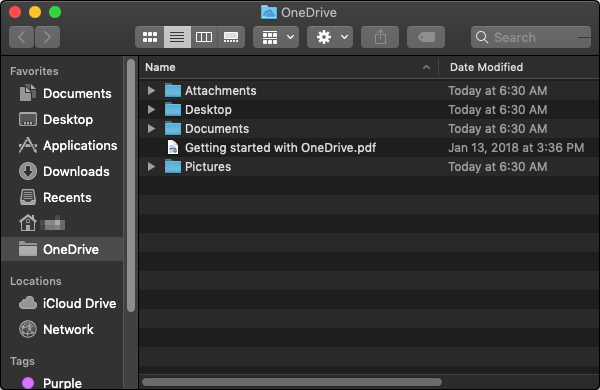Click the sidebar Desktop icon

click(x=28, y=119)
